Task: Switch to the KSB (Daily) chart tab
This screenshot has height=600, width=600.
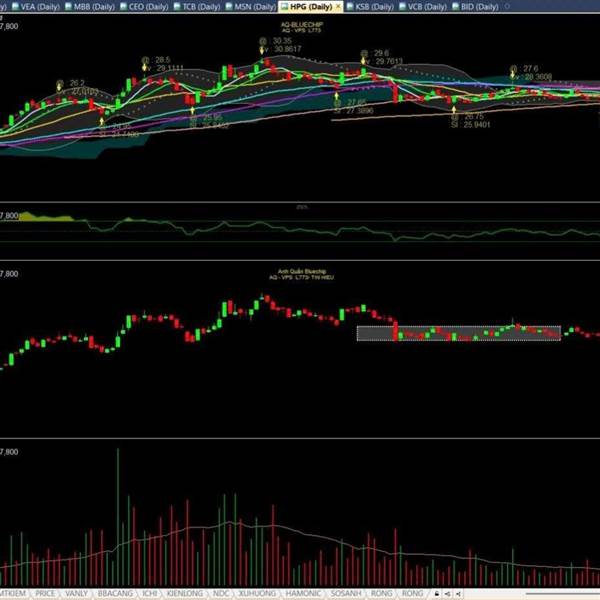Action: [370, 7]
